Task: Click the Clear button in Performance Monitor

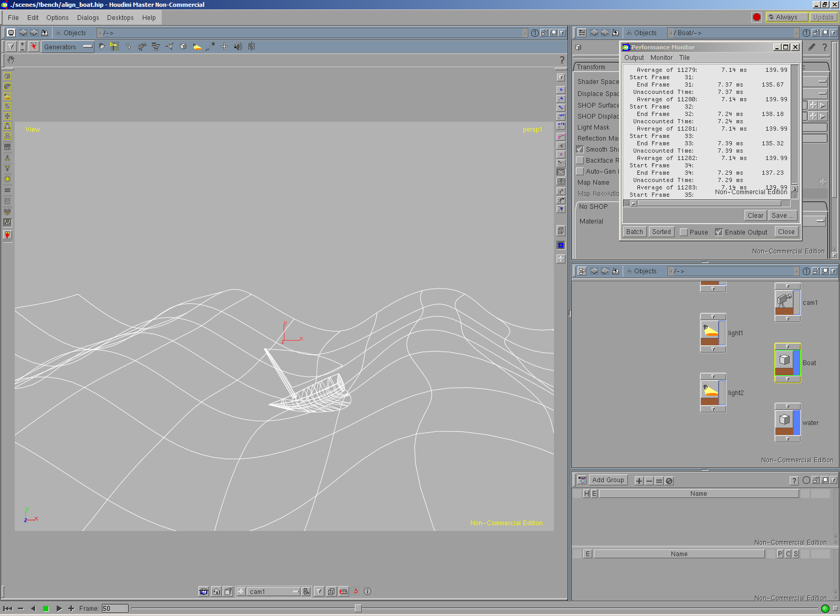Action: tap(755, 216)
